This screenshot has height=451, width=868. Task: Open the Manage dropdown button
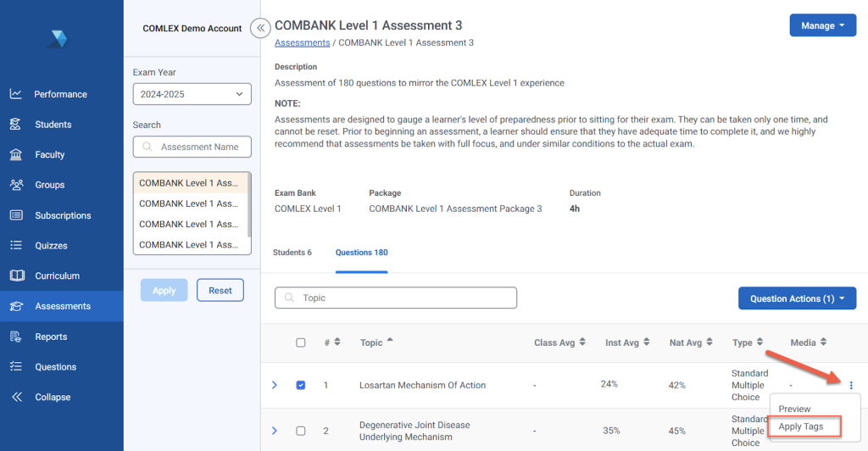coord(822,25)
